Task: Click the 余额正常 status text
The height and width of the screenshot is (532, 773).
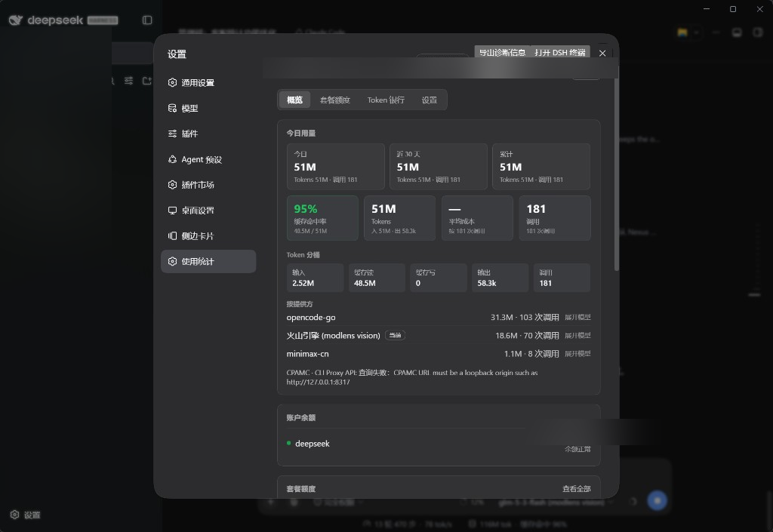Action: tap(577, 449)
